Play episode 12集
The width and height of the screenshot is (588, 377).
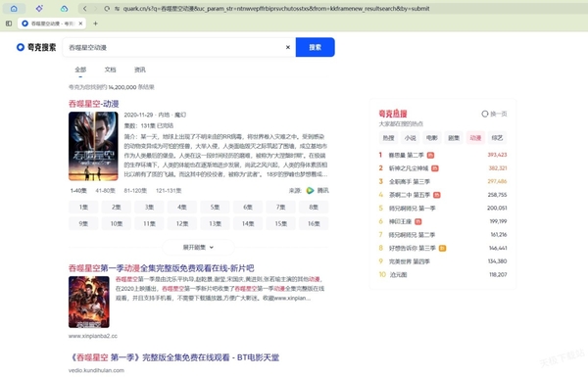click(x=182, y=223)
